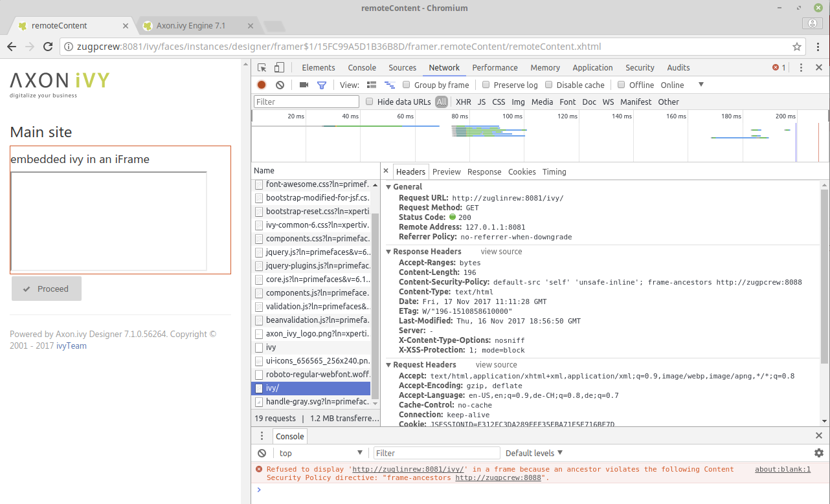Toggle the waterfall overview view icon
830x504 pixels.
pyautogui.click(x=390, y=85)
